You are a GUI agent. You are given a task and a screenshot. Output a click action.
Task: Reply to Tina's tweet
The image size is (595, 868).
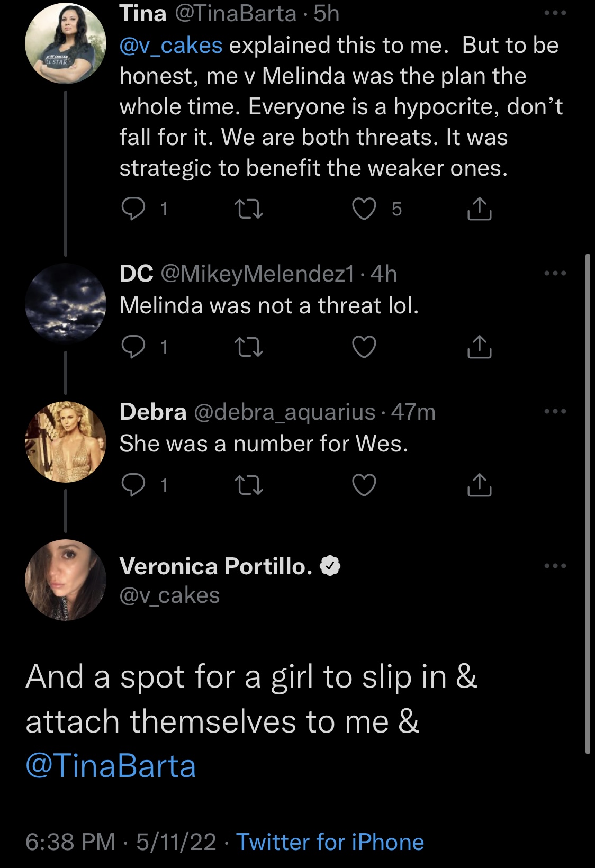pyautogui.click(x=133, y=209)
